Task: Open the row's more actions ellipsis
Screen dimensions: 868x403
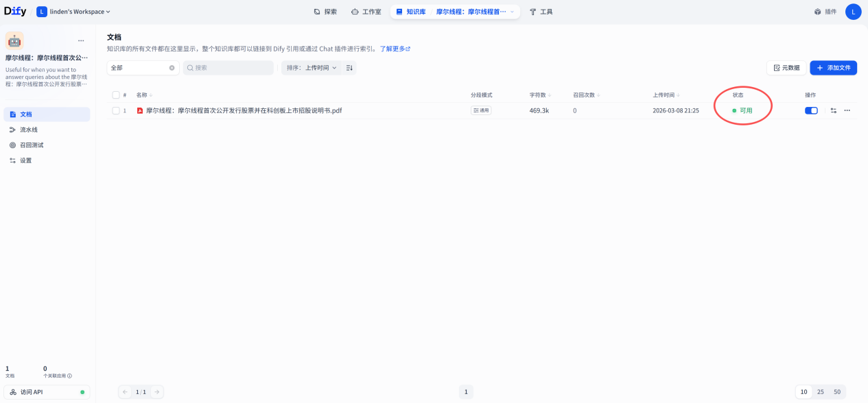Action: click(847, 110)
